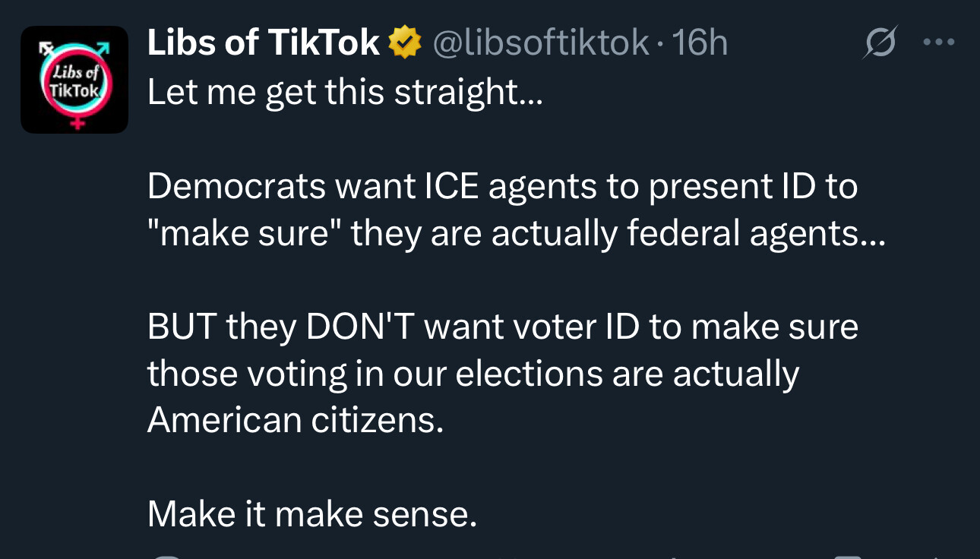Screen dimensions: 980x559
Task: Click the display name Libs of TikTok
Action: [264, 43]
